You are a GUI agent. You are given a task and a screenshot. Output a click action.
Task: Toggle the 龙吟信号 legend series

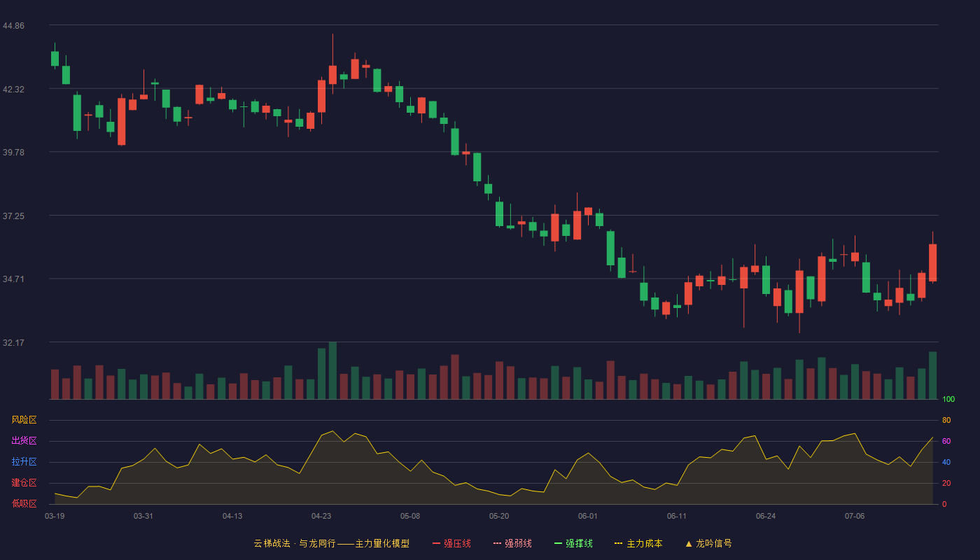tap(708, 543)
